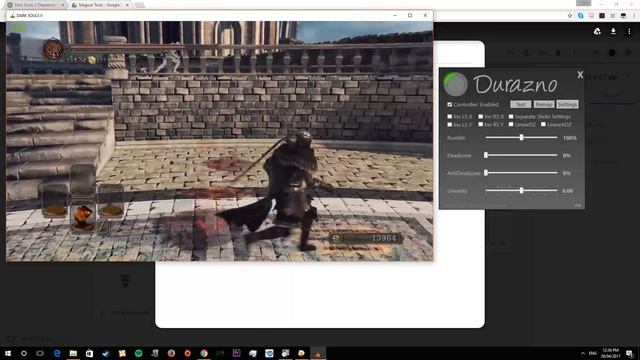
Task: Click the Skype extension icon in Chrome
Action: click(x=580, y=16)
